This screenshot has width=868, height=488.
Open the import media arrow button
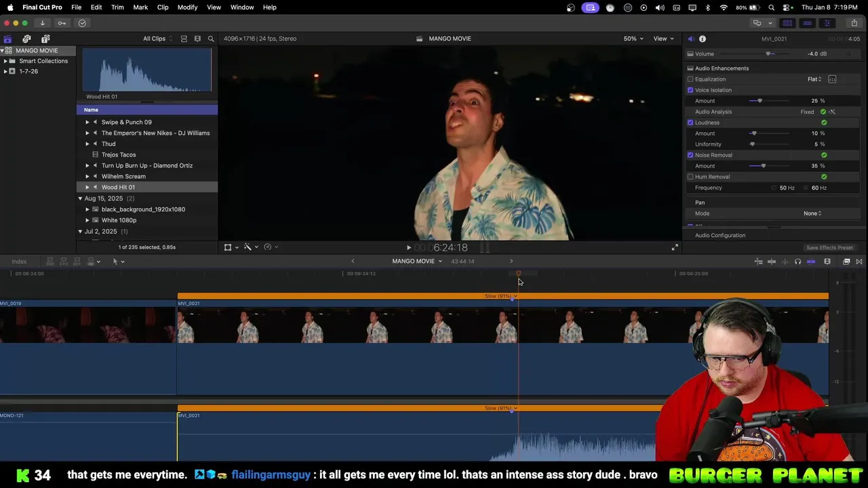click(x=42, y=23)
